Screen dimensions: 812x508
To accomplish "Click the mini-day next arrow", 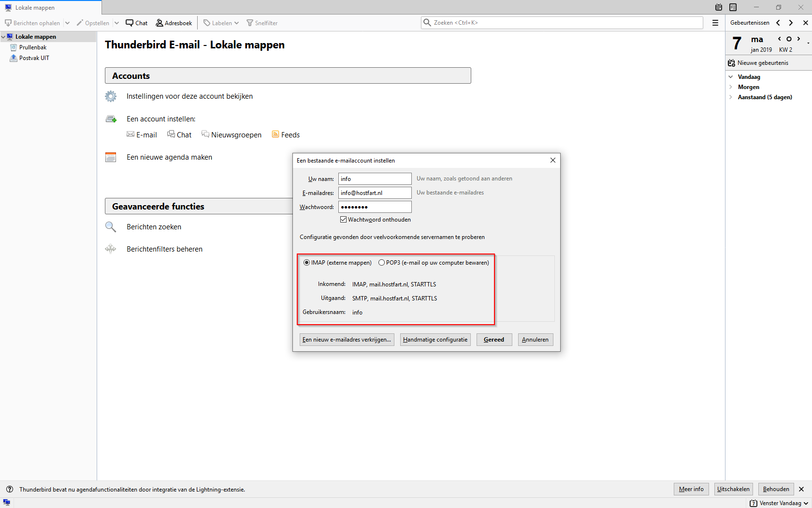I will tap(798, 39).
